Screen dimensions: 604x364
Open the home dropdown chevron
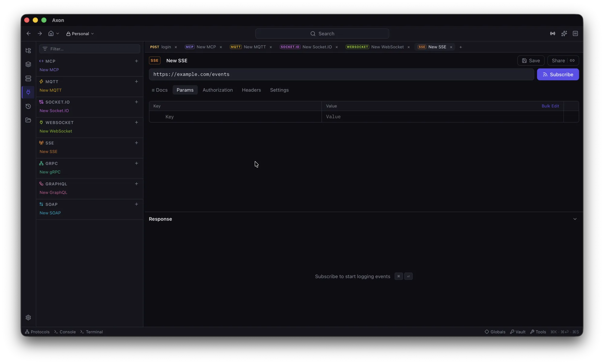[58, 34]
